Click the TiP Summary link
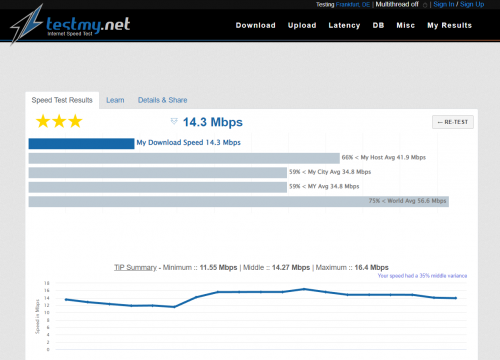This screenshot has height=360, width=500. tap(135, 267)
